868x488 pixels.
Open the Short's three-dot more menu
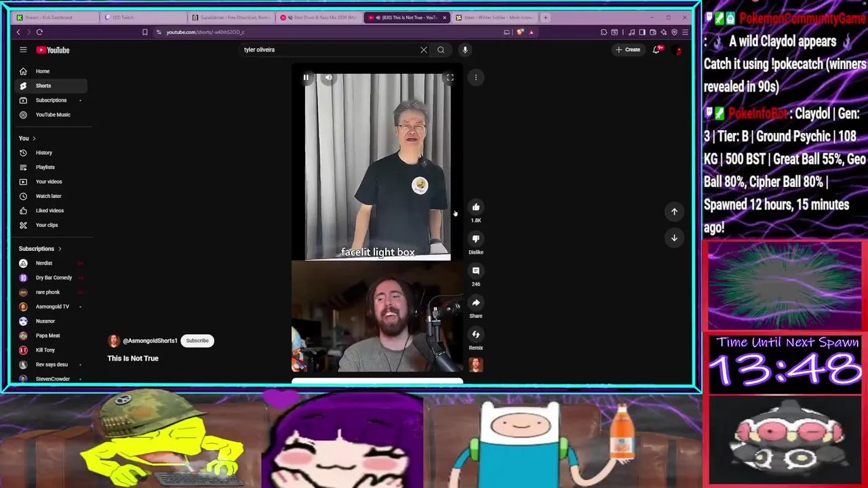point(476,78)
